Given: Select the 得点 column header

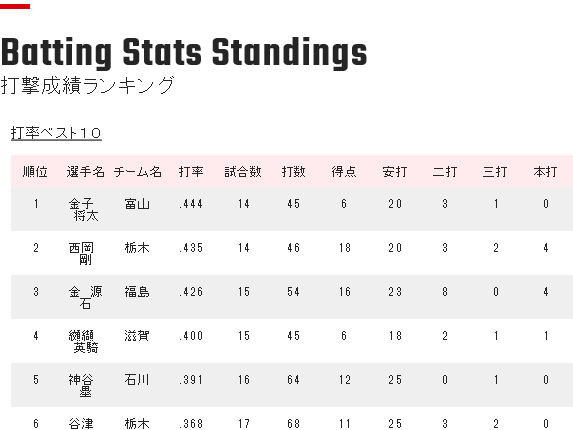Looking at the screenshot, I should pos(344,172).
